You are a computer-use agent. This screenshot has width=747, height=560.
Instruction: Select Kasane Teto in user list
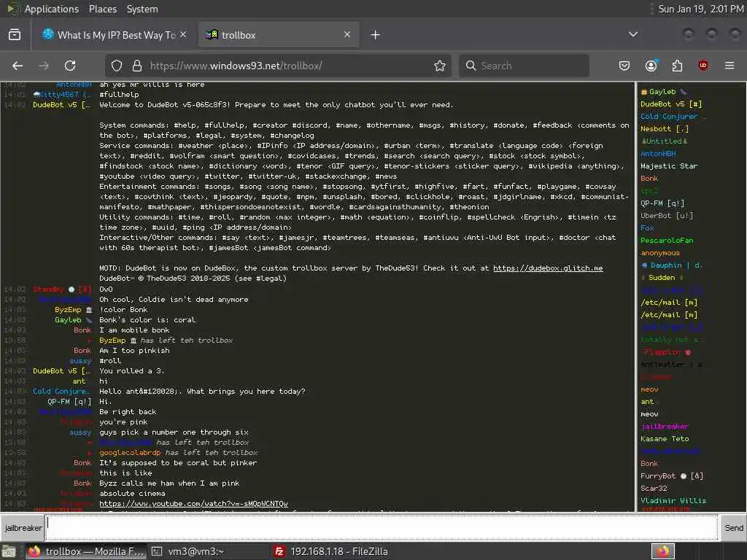(665, 438)
